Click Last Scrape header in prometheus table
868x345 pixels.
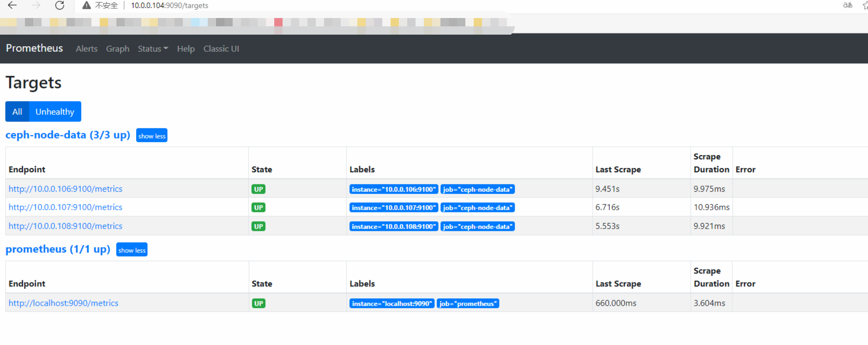618,284
